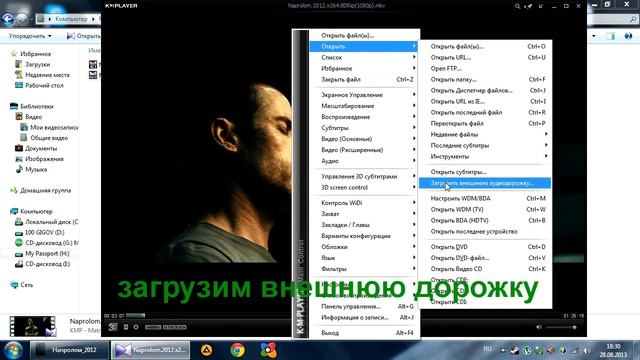Image resolution: width=640 pixels, height=360 pixels.
Task: Select 'Сеть' in Explorer sidebar
Action: coord(22,285)
